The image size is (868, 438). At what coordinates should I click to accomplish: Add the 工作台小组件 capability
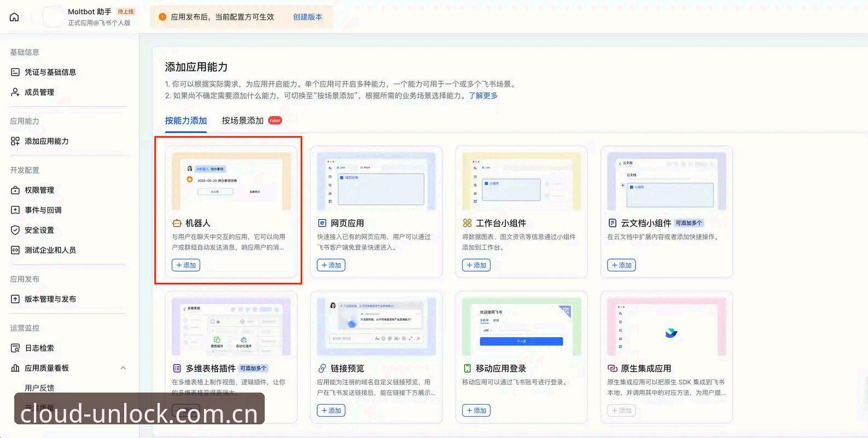(x=476, y=265)
